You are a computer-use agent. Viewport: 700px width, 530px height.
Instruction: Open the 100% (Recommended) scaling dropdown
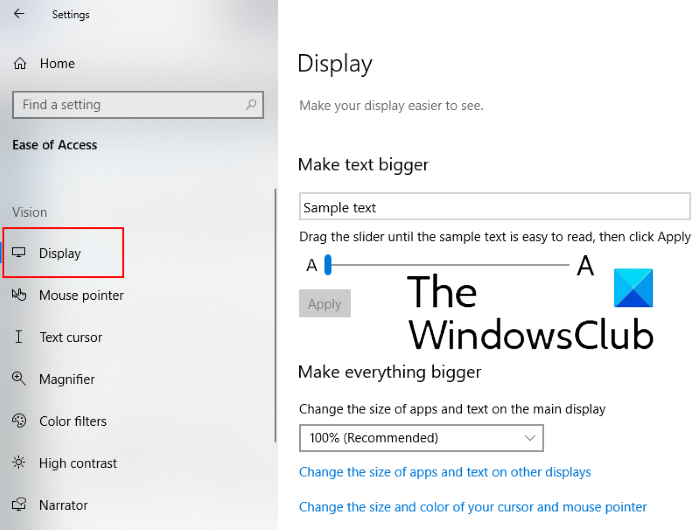point(421,438)
